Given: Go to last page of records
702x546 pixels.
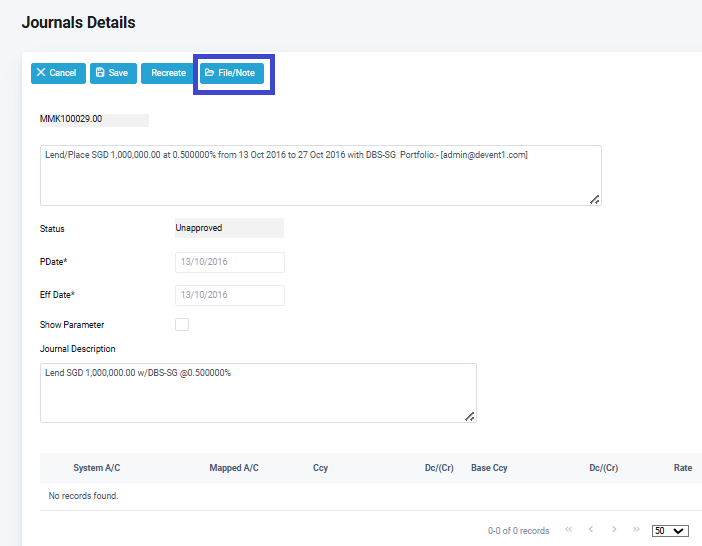Looking at the screenshot, I should [x=636, y=529].
